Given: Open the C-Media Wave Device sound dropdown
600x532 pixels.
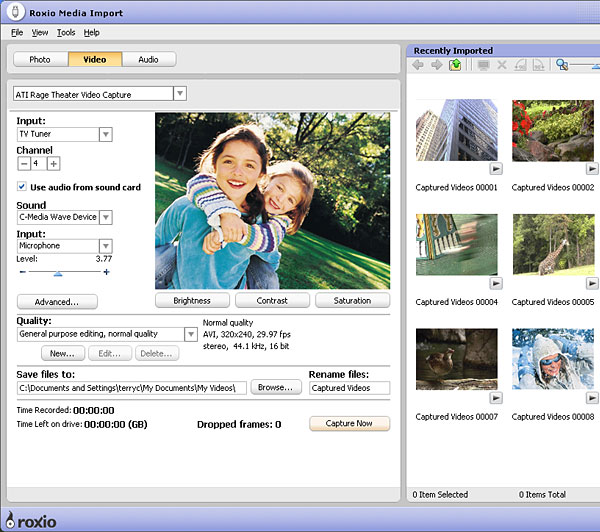Looking at the screenshot, I should coord(105,217).
